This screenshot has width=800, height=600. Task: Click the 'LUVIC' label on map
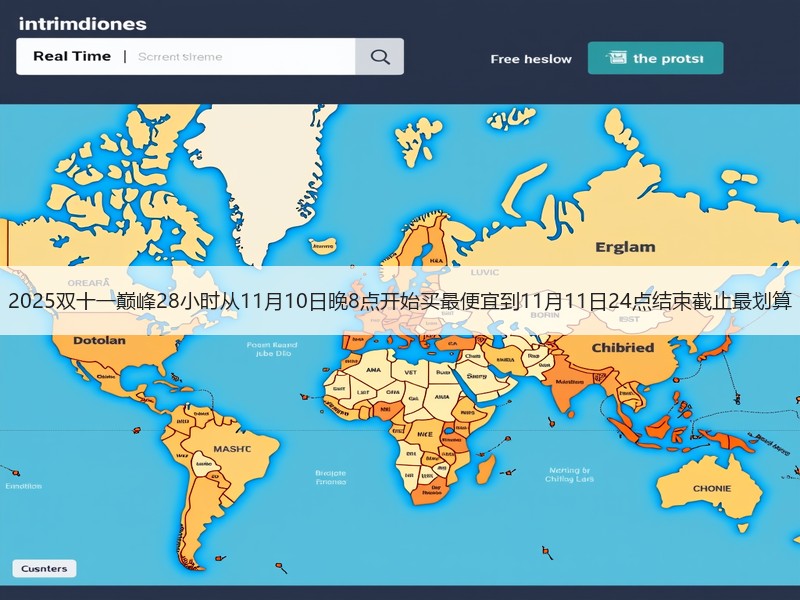pos(485,272)
